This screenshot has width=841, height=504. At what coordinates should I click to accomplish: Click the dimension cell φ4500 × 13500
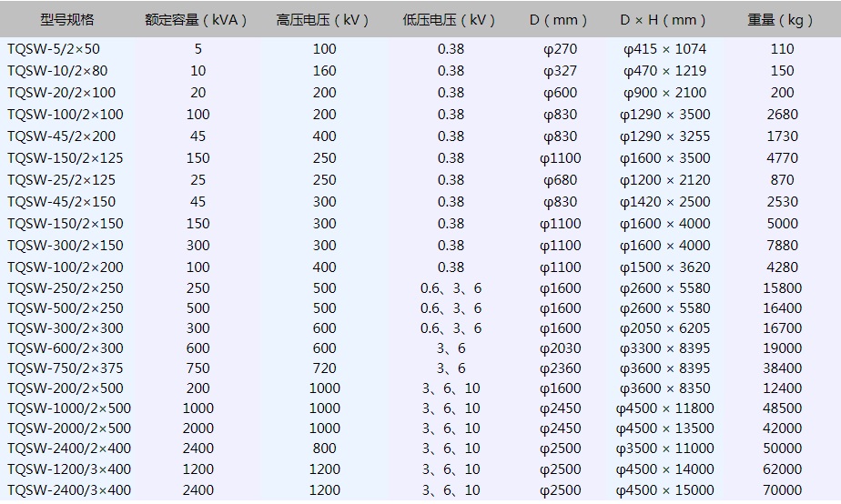pyautogui.click(x=664, y=428)
